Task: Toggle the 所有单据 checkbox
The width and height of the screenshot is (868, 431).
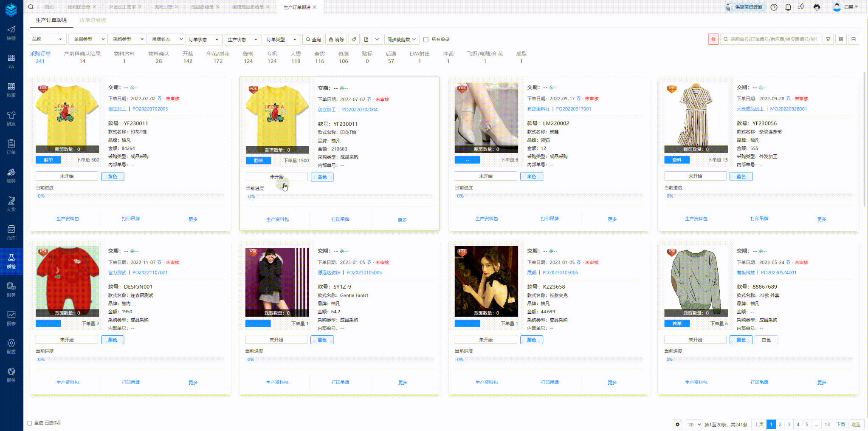Action: pyautogui.click(x=426, y=40)
